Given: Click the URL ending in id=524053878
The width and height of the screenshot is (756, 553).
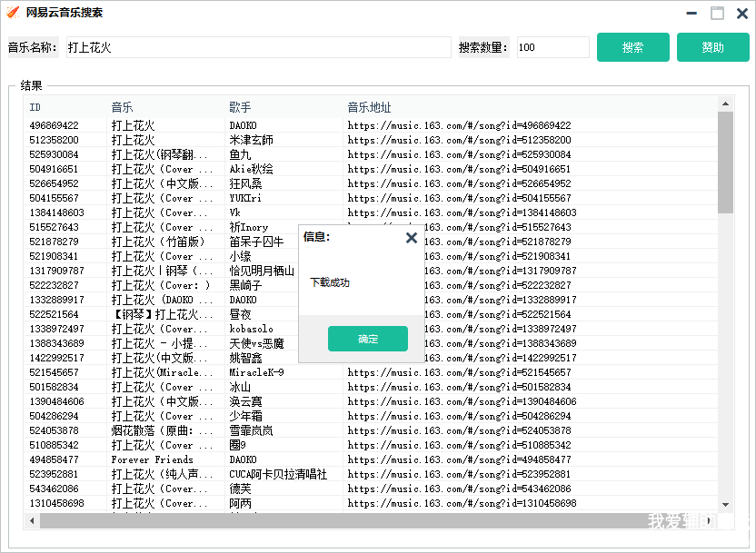Looking at the screenshot, I should (460, 430).
